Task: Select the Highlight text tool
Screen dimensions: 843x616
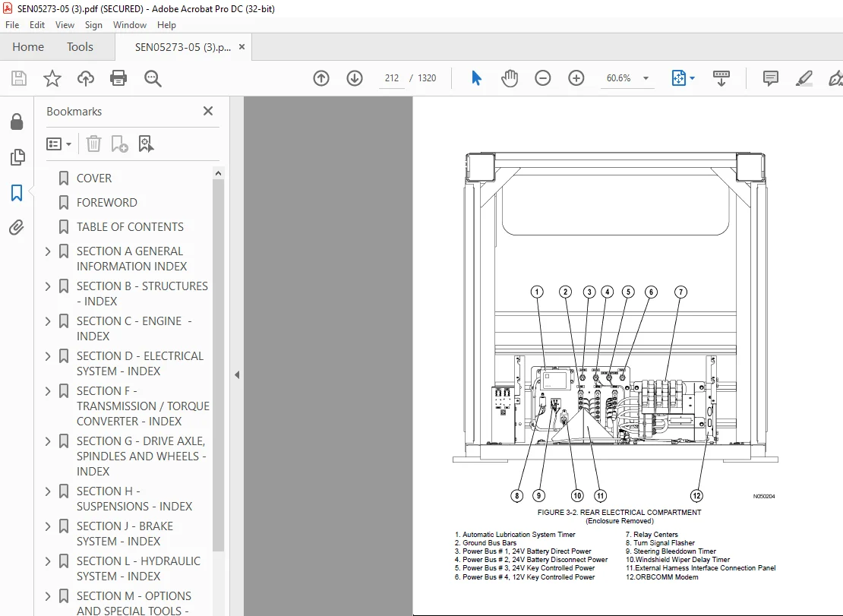Action: [x=804, y=78]
